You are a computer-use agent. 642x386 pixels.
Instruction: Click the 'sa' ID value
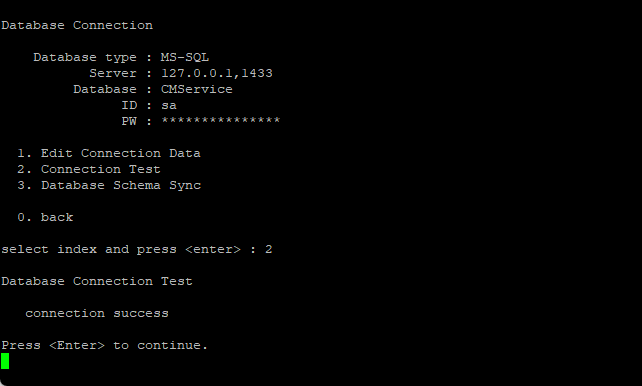169,106
